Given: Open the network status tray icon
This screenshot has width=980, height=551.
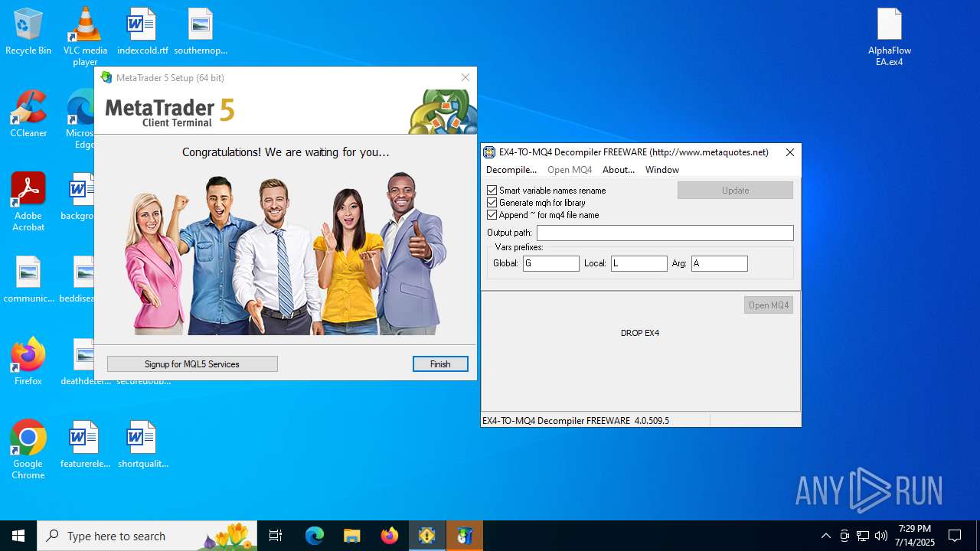Looking at the screenshot, I should (863, 536).
